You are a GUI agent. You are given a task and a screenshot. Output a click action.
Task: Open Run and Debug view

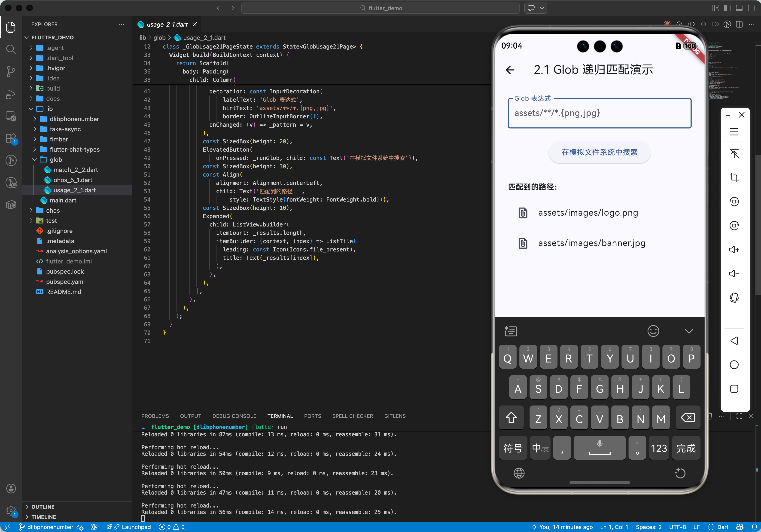pos(11,94)
